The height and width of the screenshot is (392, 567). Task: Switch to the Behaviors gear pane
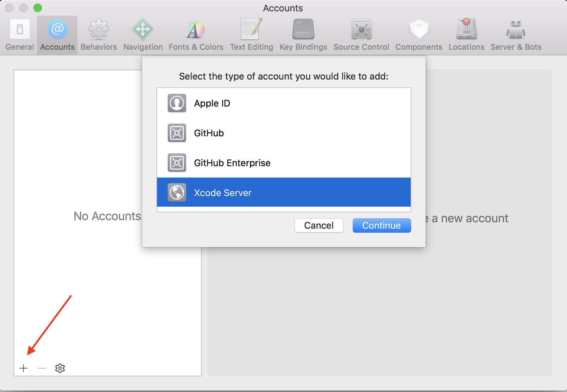(99, 35)
